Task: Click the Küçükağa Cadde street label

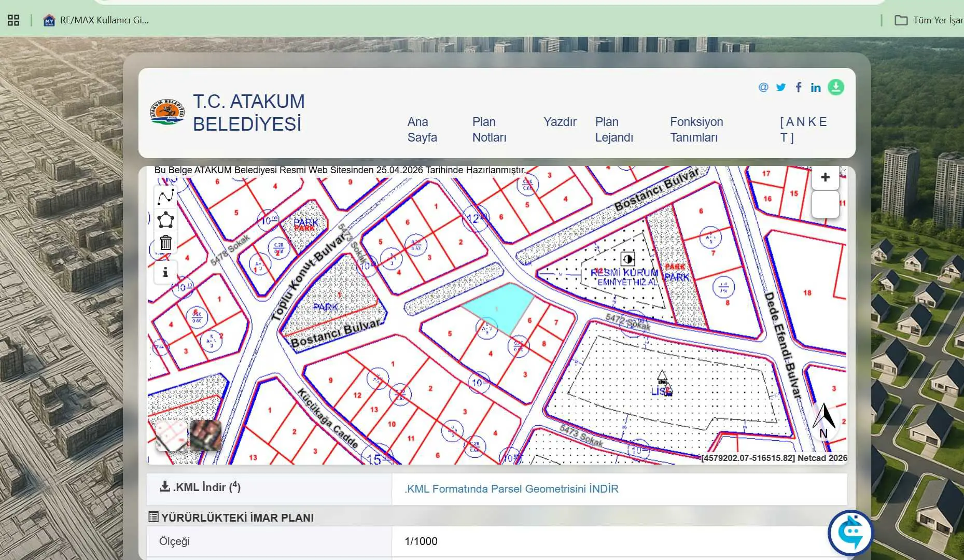Action: click(x=327, y=418)
